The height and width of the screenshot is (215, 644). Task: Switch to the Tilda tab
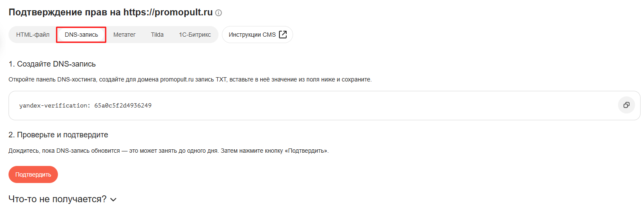pyautogui.click(x=157, y=35)
